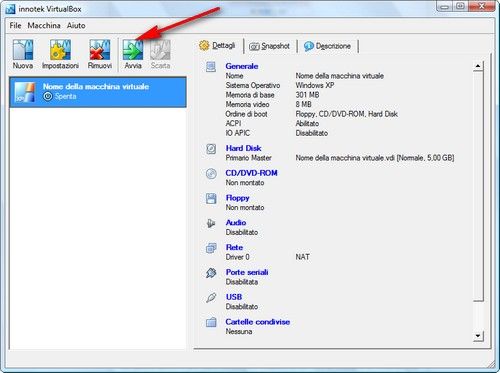The width and height of the screenshot is (500, 373).
Task: Click the 'Sistema Operativo' label
Action: coord(253,85)
